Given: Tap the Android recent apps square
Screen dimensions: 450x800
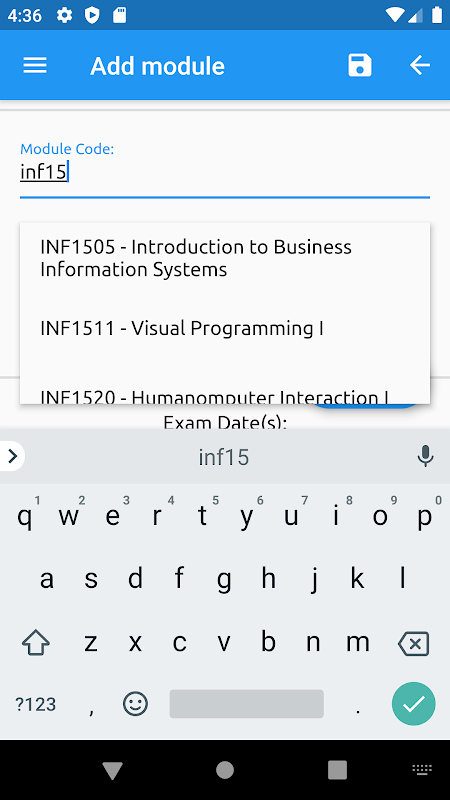Looking at the screenshot, I should (x=337, y=770).
